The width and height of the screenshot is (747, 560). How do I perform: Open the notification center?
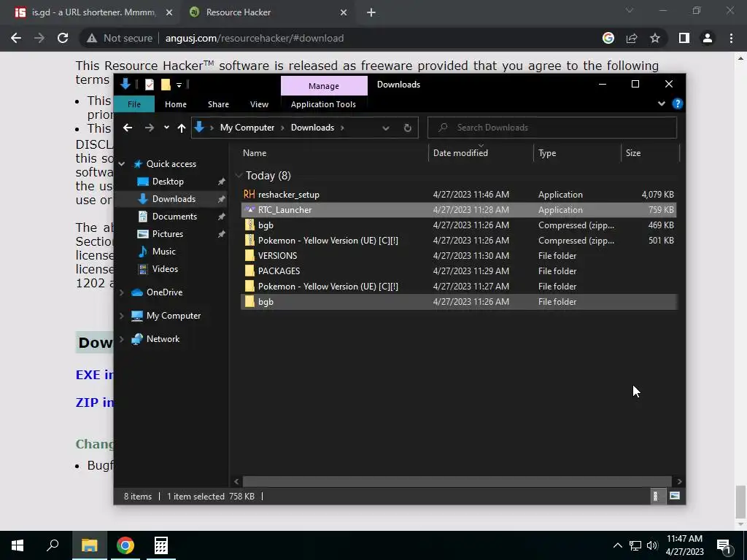[724, 547]
